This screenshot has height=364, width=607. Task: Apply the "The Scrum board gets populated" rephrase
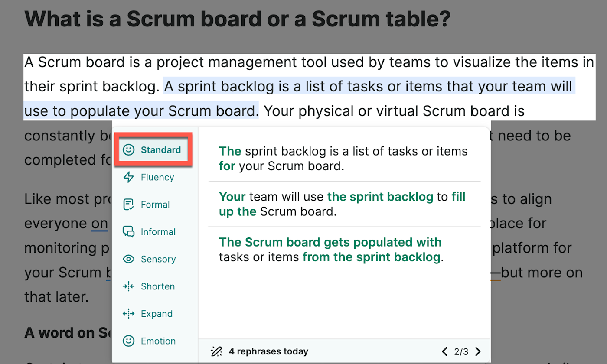331,250
